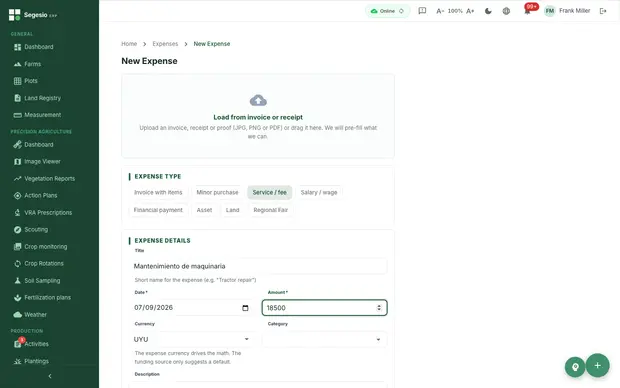Click the upload cloud icon
This screenshot has width=620, height=388.
[x=258, y=101]
